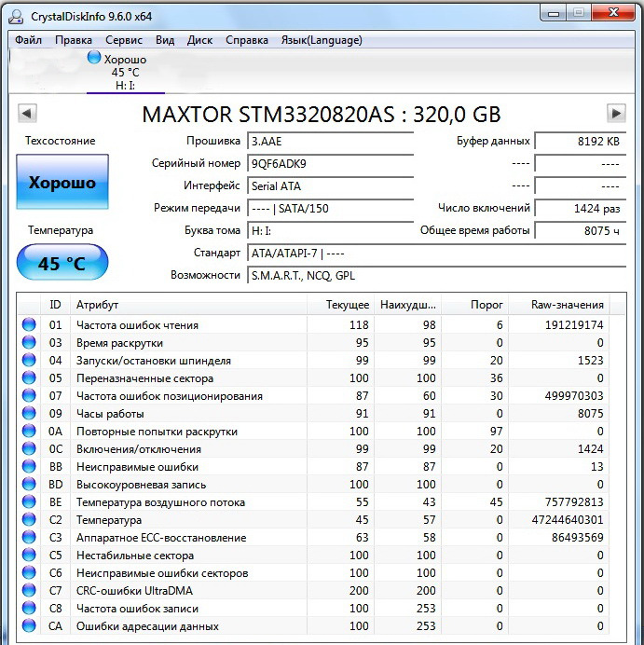The image size is (644, 645).
Task: Go to previous disk with left arrow
Action: click(x=27, y=114)
